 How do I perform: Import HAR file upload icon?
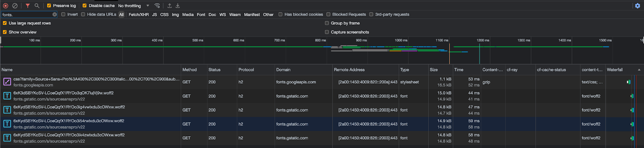coord(169,6)
